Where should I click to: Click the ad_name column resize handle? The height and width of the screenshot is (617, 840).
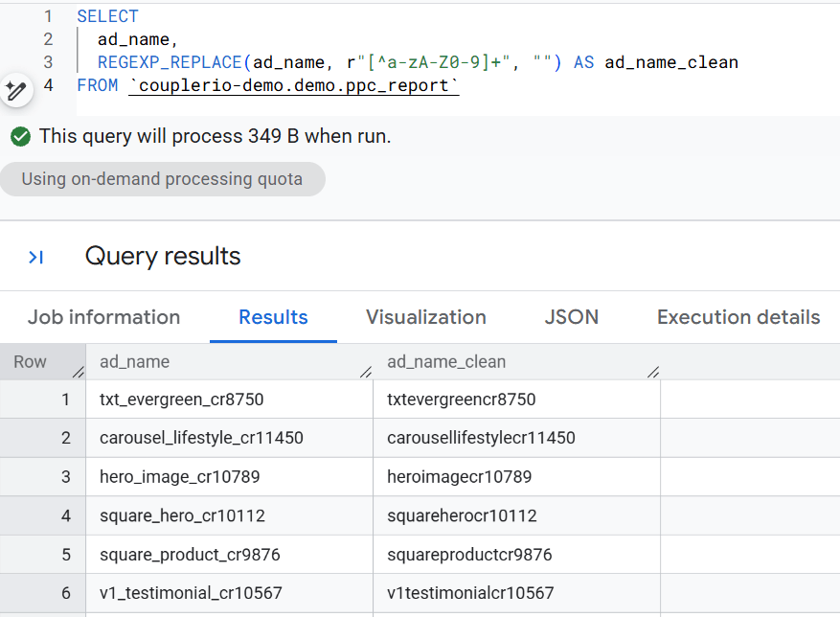(x=366, y=372)
